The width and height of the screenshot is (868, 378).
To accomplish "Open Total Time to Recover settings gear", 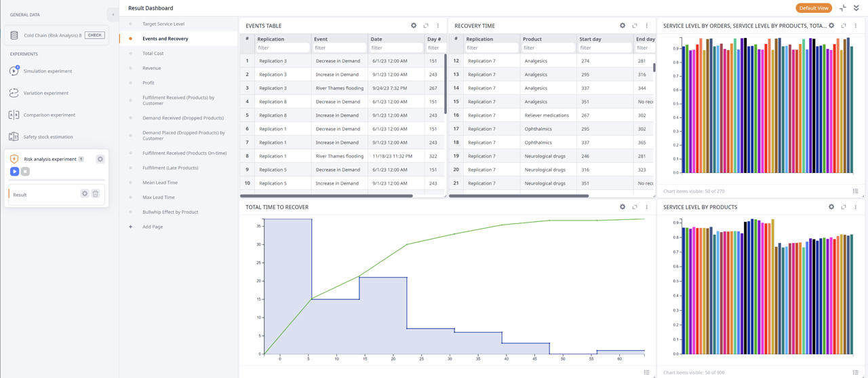I will click(x=623, y=207).
